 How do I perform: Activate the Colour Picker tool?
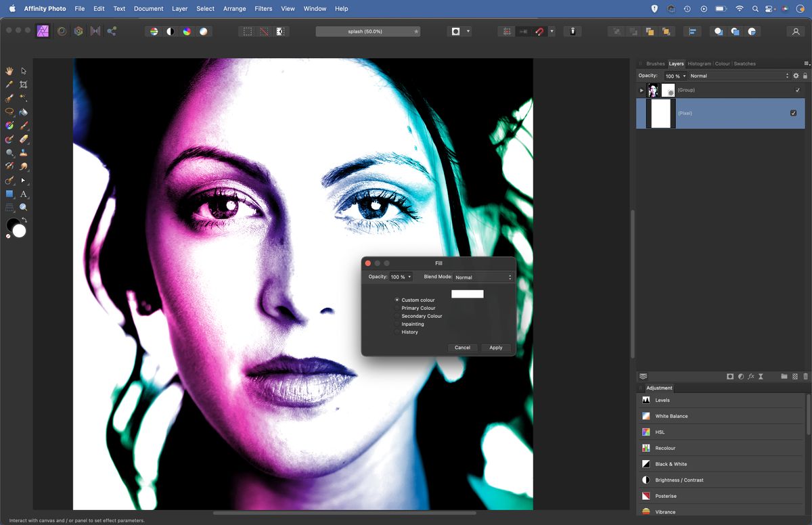(x=9, y=84)
